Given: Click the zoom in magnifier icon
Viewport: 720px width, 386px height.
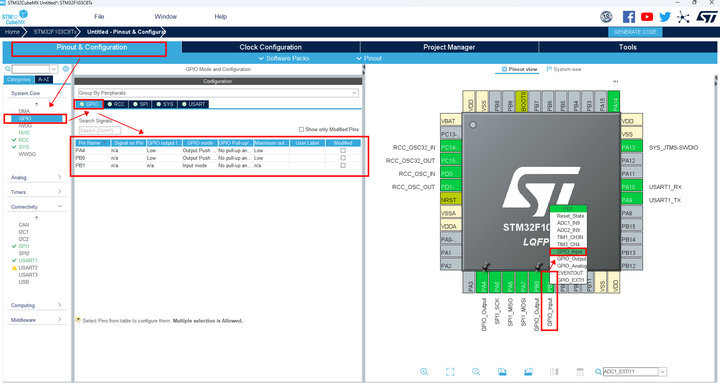Looking at the screenshot, I should click(x=424, y=372).
